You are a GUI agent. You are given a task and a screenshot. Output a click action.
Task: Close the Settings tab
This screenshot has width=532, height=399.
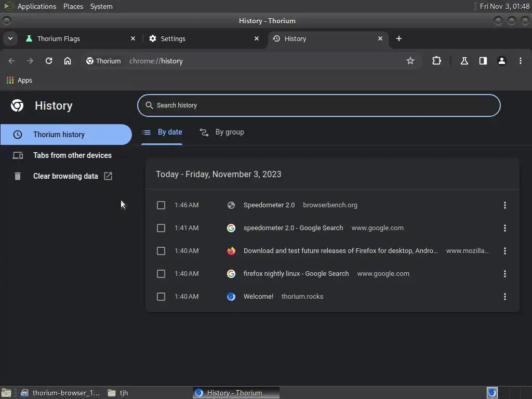coord(257,38)
